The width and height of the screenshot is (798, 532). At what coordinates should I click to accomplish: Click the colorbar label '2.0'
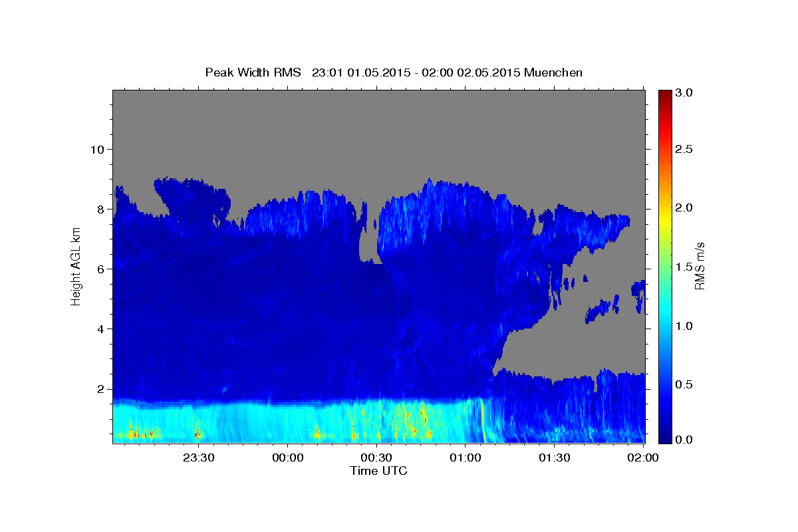pyautogui.click(x=684, y=207)
